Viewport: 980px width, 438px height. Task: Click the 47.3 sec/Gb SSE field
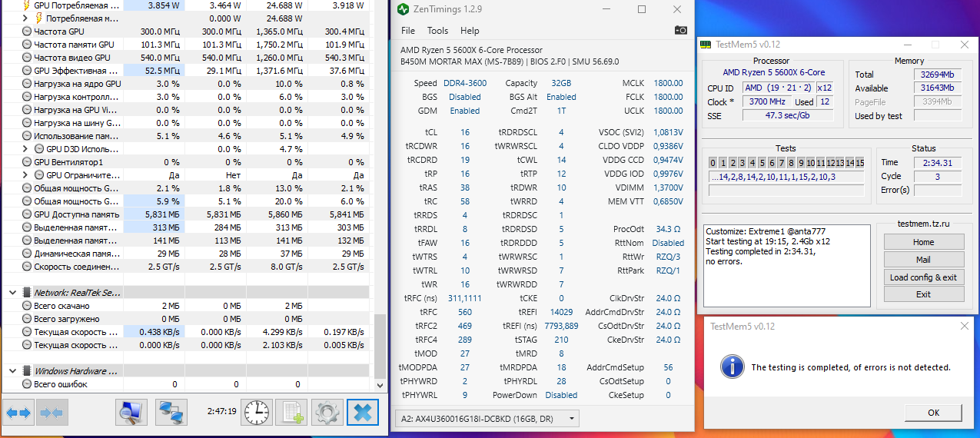click(x=787, y=115)
